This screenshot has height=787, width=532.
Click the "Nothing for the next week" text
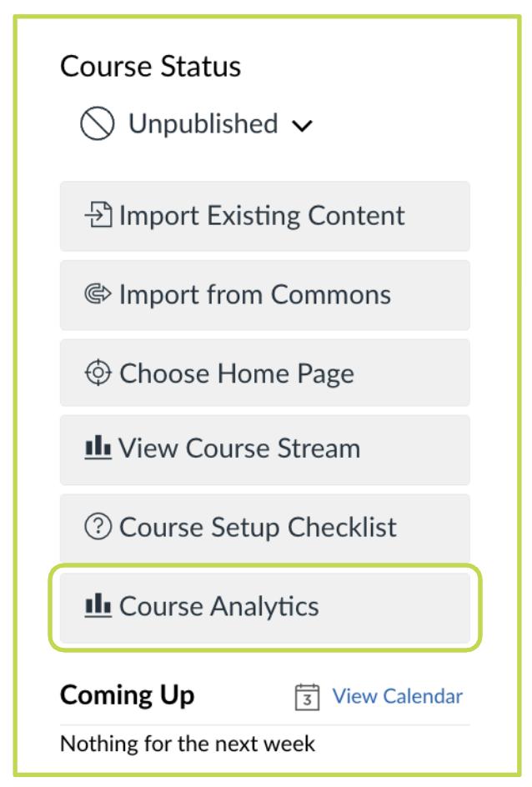[x=188, y=744]
